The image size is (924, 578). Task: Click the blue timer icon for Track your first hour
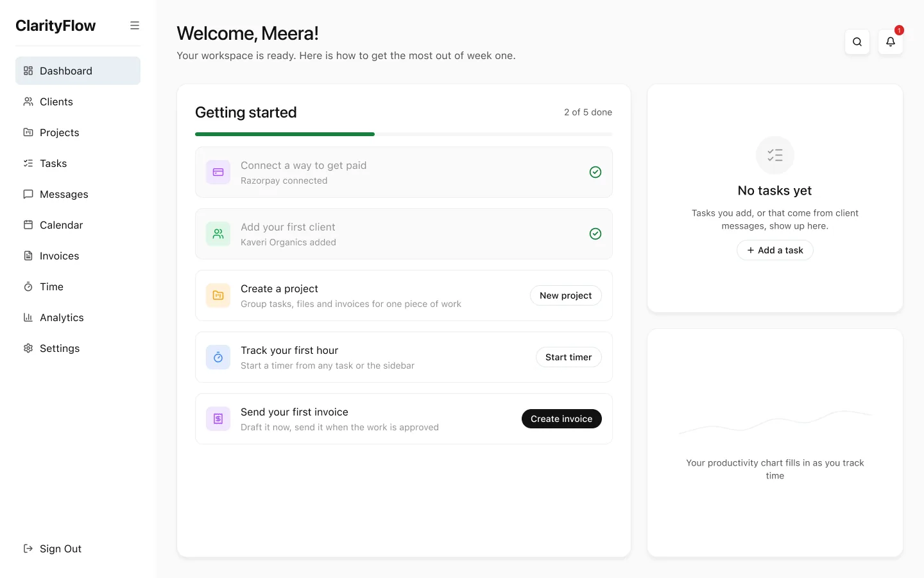coord(218,357)
